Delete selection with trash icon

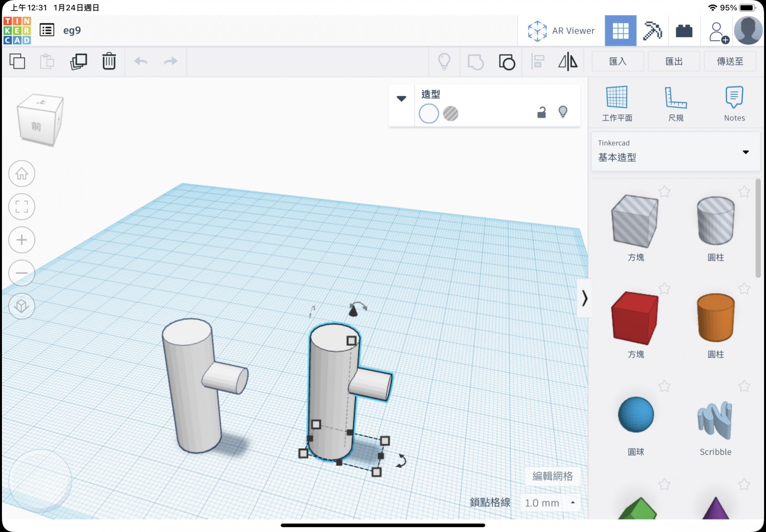point(109,61)
